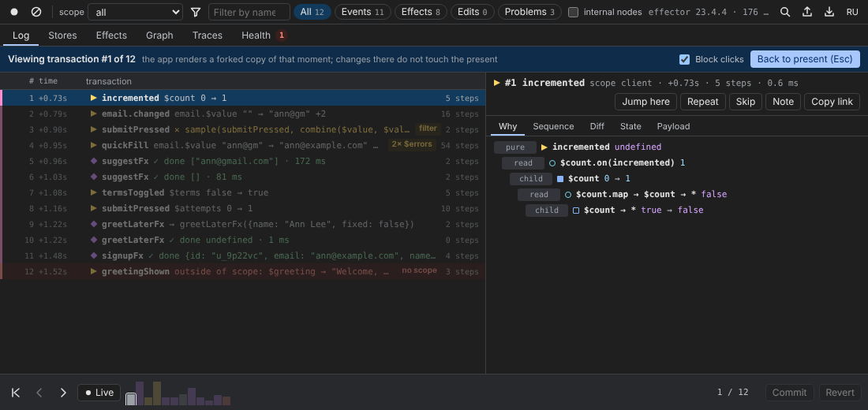This screenshot has height=410, width=868.
Task: Select the greetingShown no scope row
Action: coord(242,271)
